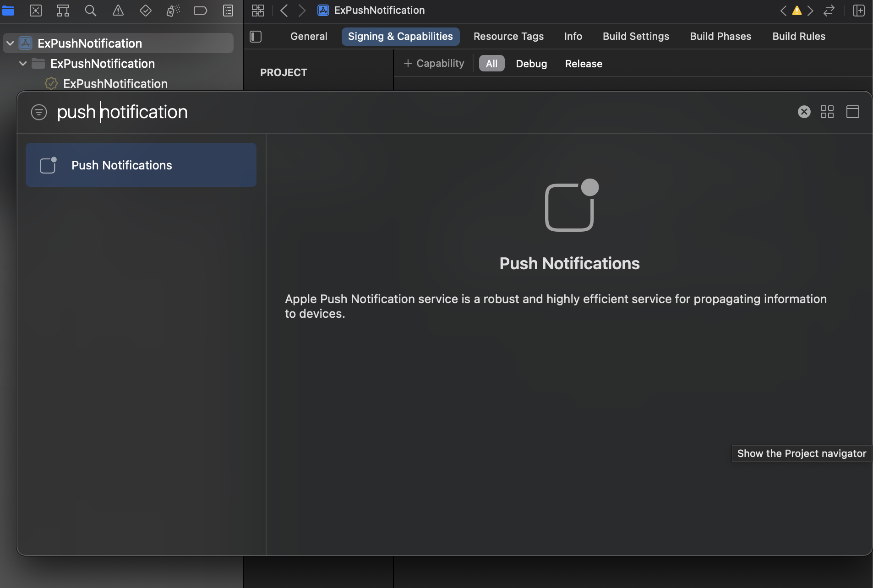Switch to the Build Settings tab
873x588 pixels.
636,36
